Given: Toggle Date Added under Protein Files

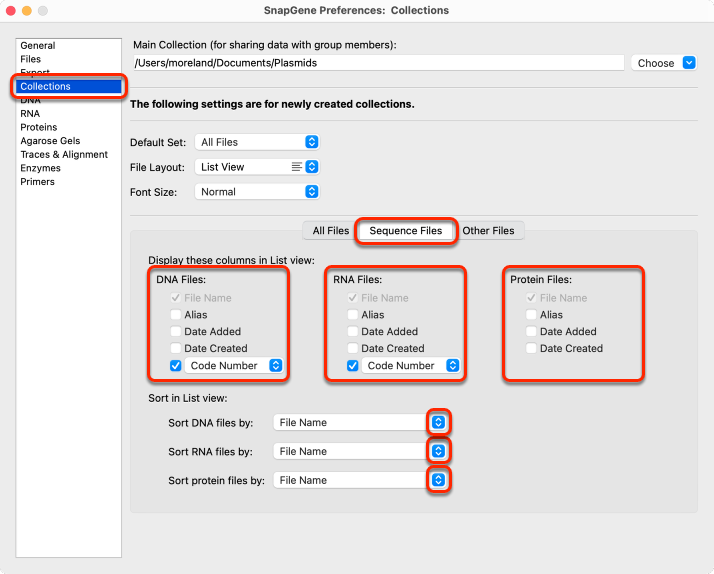Looking at the screenshot, I should 531,331.
